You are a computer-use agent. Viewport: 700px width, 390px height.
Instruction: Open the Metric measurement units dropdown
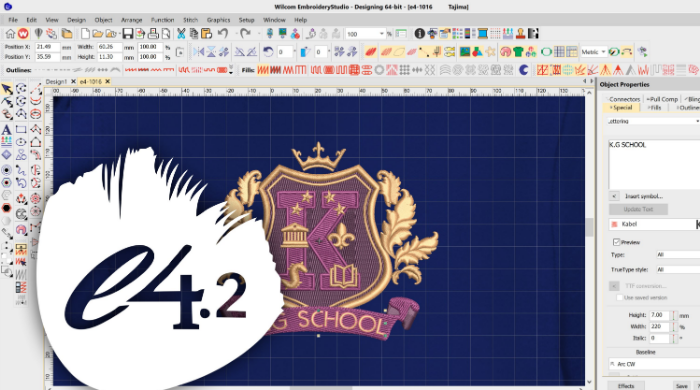tap(593, 52)
